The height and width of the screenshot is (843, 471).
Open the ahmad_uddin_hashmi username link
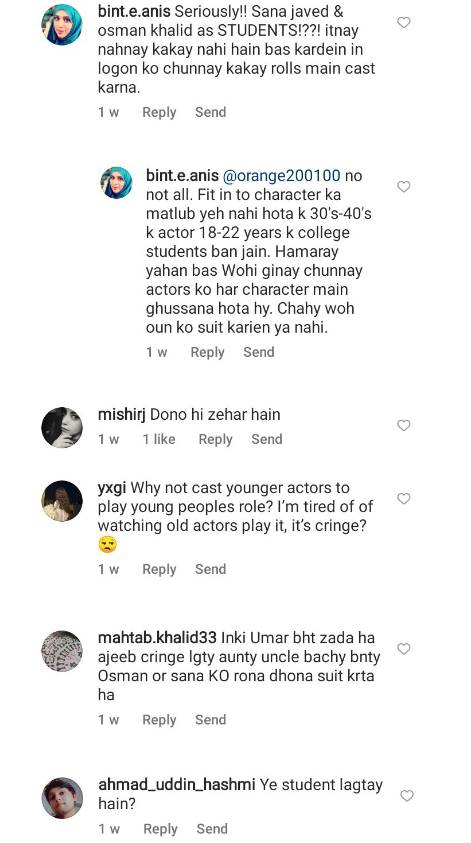[x=176, y=785]
